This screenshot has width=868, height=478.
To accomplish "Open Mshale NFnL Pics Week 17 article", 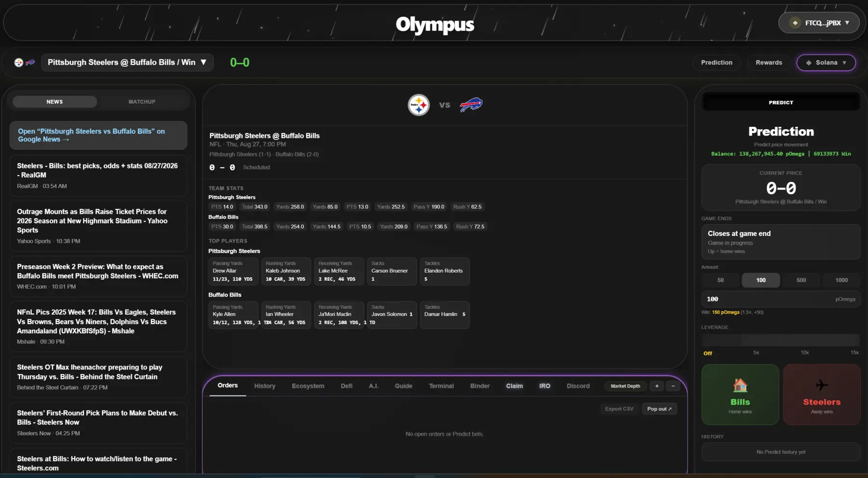I will click(x=98, y=327).
